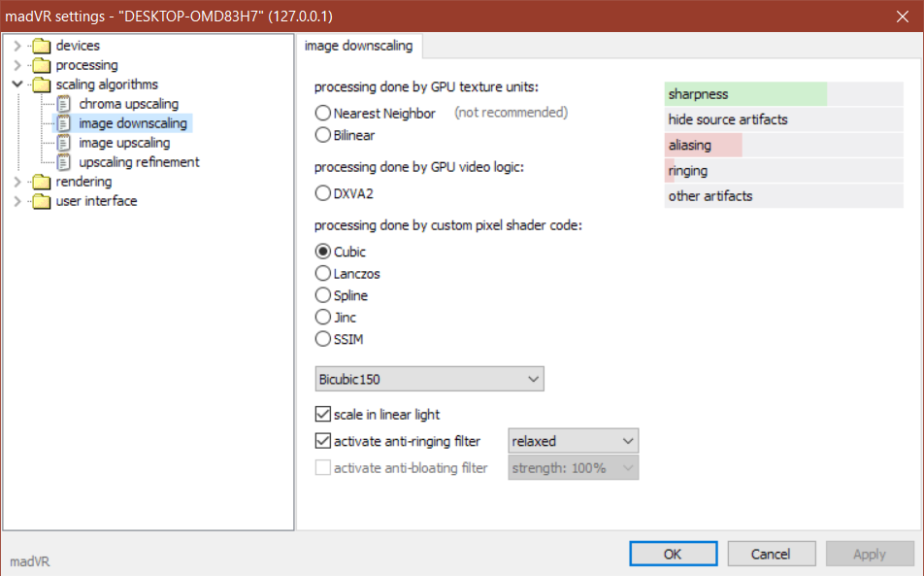Select image downscaling in the tree
This screenshot has width=924, height=576.
(x=133, y=123)
